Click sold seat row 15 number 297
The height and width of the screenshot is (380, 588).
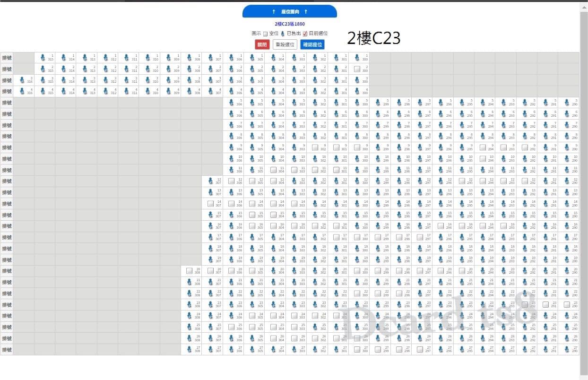click(420, 215)
